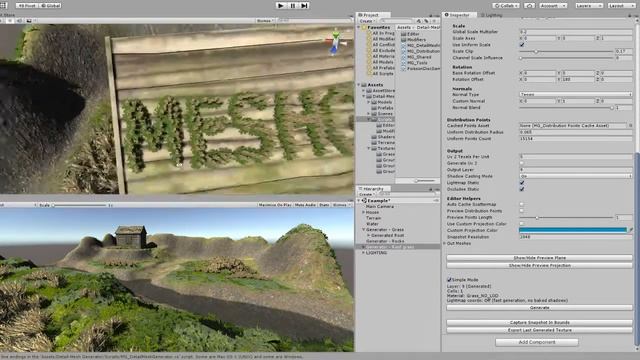
Task: Enable Preview Distribution Points checkbox
Action: click(x=522, y=211)
